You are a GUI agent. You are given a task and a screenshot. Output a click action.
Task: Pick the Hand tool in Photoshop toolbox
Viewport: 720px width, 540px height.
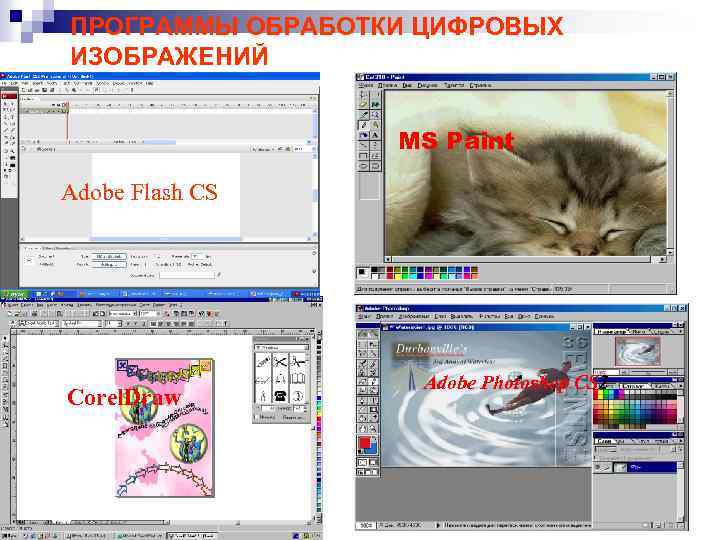click(363, 429)
